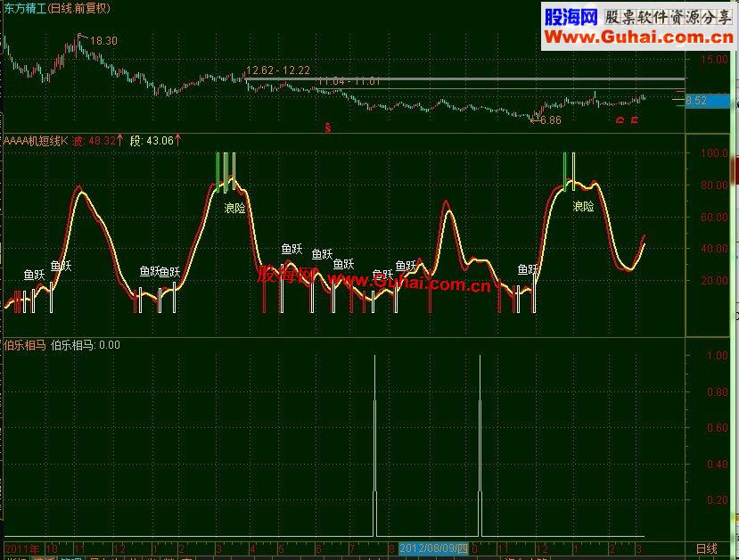Open the AAAA机短线K indicator title
The width and height of the screenshot is (739, 560).
pos(36,141)
